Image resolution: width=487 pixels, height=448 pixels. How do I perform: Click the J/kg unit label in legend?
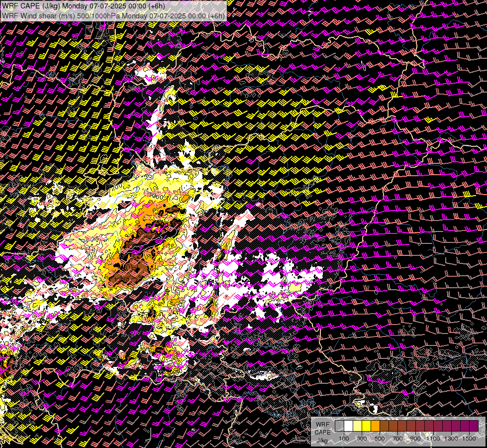coord(322,441)
